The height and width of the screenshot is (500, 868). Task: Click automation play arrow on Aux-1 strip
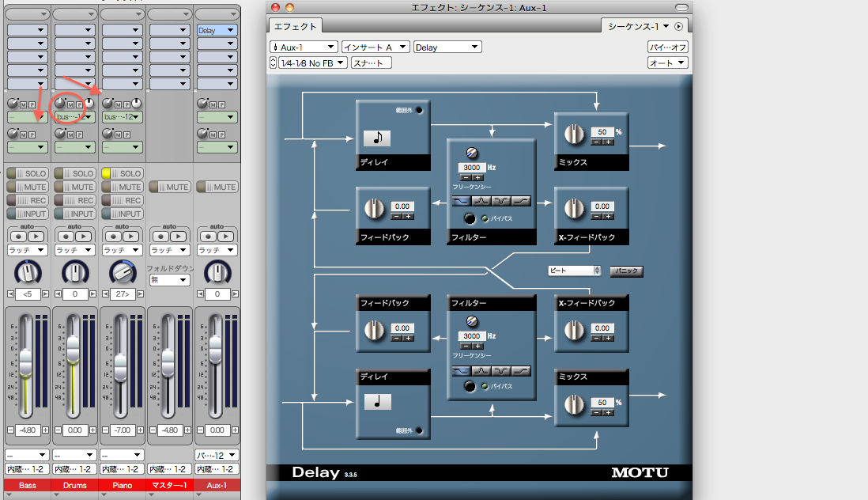[x=225, y=237]
